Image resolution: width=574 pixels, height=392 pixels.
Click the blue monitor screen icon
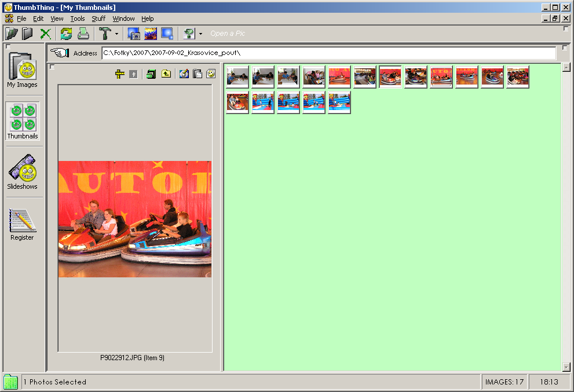click(x=167, y=34)
